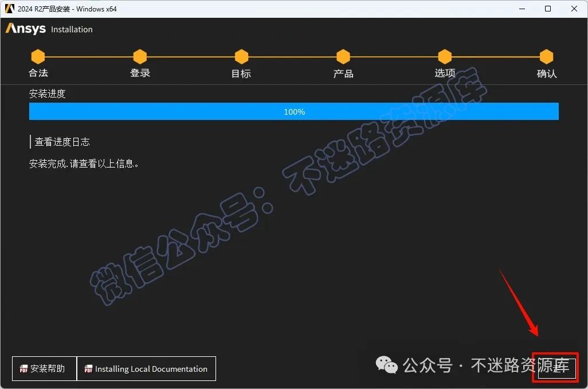
Task: Click the Ansys app icon in title bar
Action: [x=9, y=8]
